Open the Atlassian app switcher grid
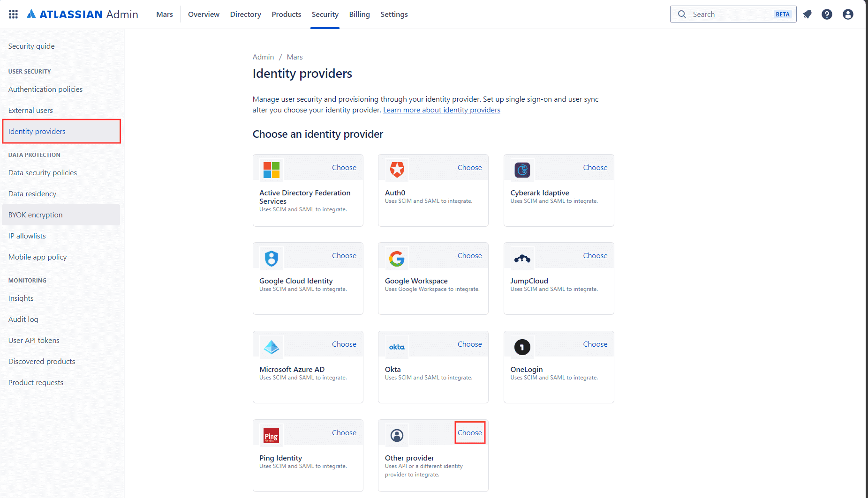This screenshot has width=868, height=498. [13, 14]
